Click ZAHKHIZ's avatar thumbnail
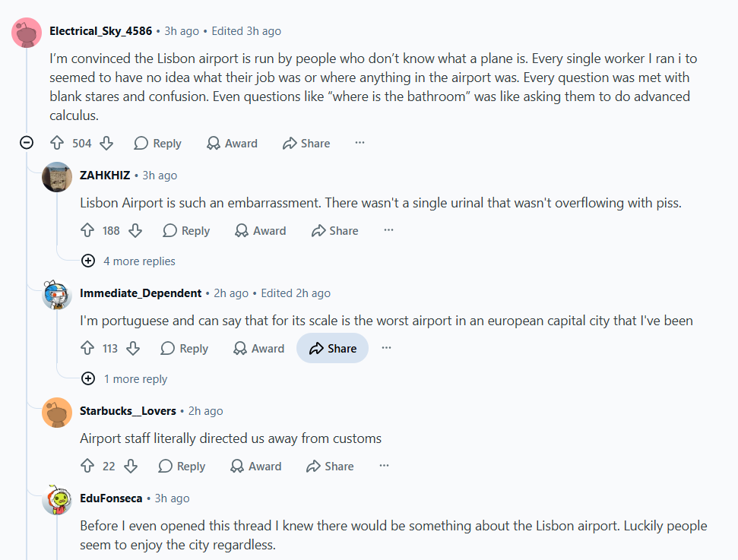The height and width of the screenshot is (560, 738). coord(57,177)
